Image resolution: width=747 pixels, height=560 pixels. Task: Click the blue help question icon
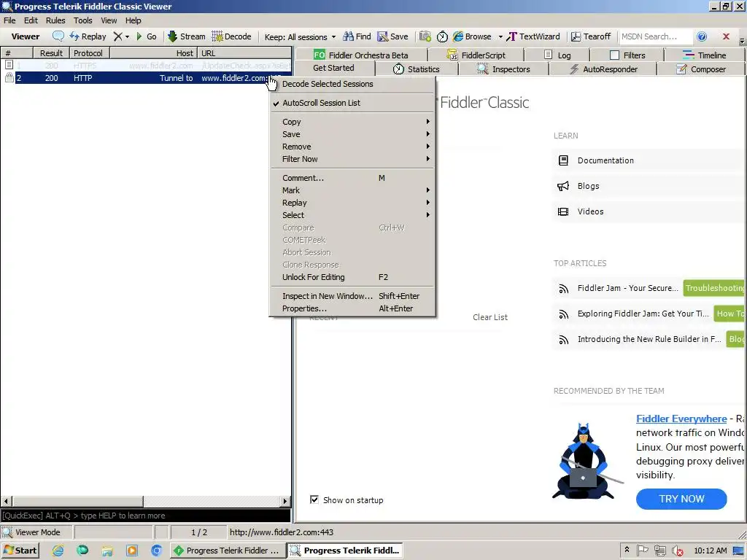tap(702, 36)
